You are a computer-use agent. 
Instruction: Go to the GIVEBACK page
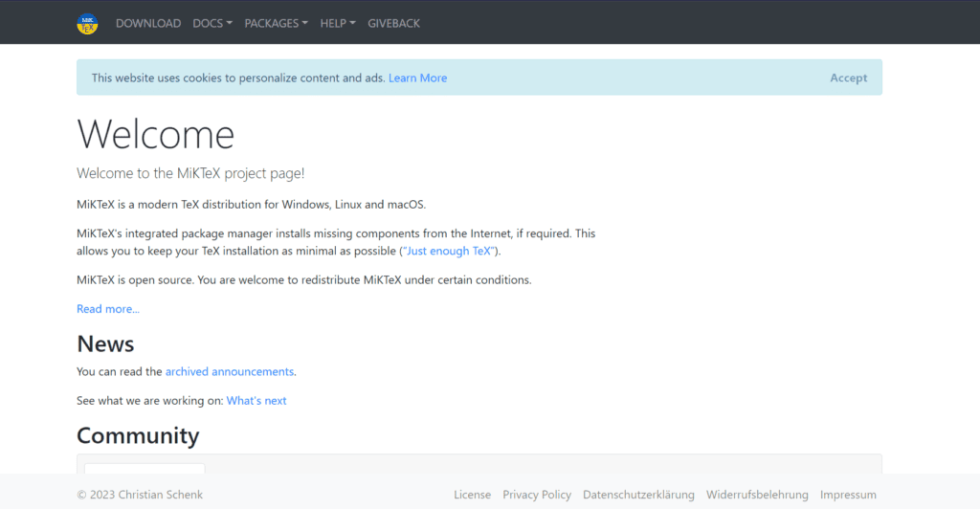click(393, 23)
